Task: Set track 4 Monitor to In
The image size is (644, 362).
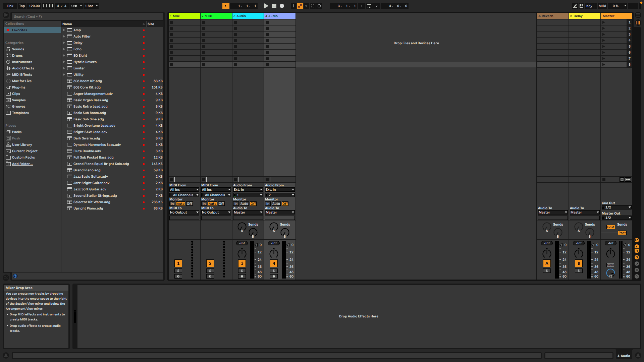Action: pos(268,204)
